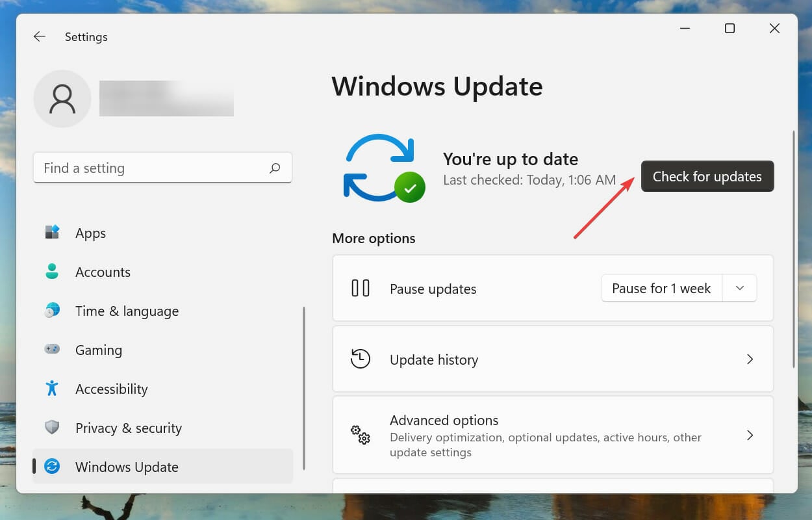Expand Advanced options with its chevron
Image resolution: width=812 pixels, height=520 pixels.
pos(750,435)
